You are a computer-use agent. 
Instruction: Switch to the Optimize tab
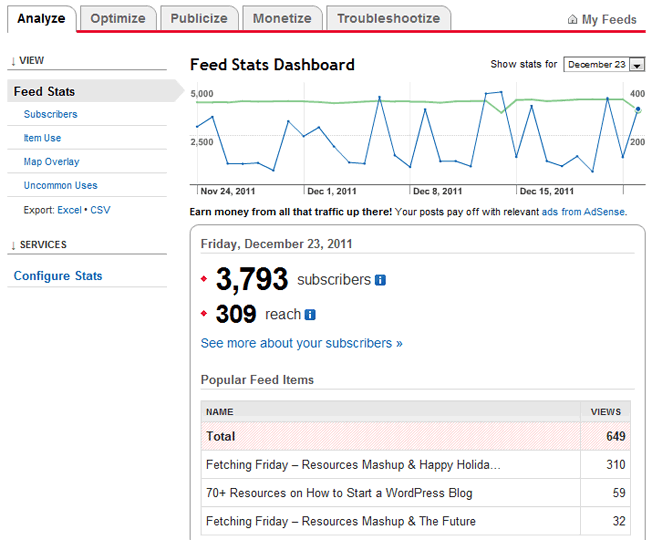pyautogui.click(x=118, y=19)
